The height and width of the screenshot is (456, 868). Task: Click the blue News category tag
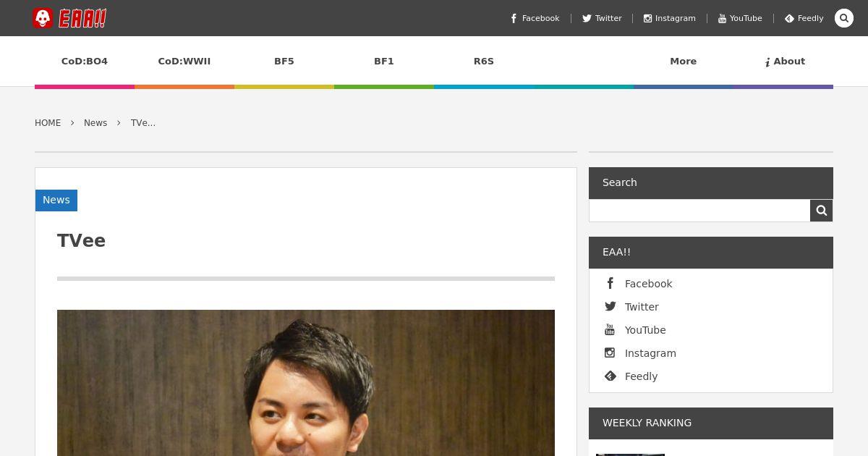pyautogui.click(x=56, y=200)
